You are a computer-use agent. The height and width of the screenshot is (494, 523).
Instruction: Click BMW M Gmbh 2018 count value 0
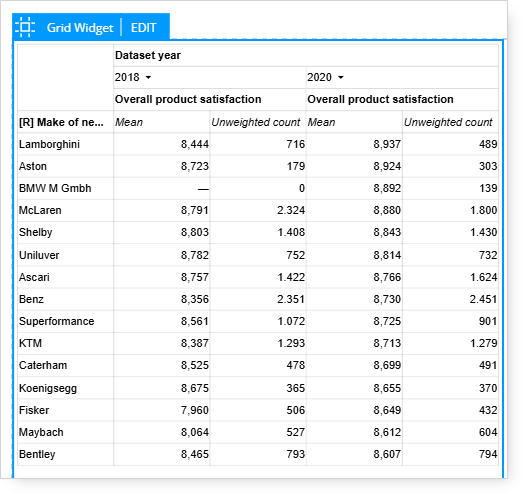pos(302,188)
